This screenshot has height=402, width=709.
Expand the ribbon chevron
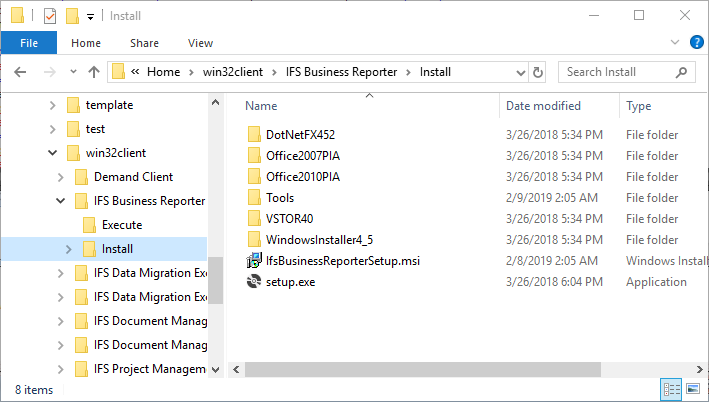[675, 43]
